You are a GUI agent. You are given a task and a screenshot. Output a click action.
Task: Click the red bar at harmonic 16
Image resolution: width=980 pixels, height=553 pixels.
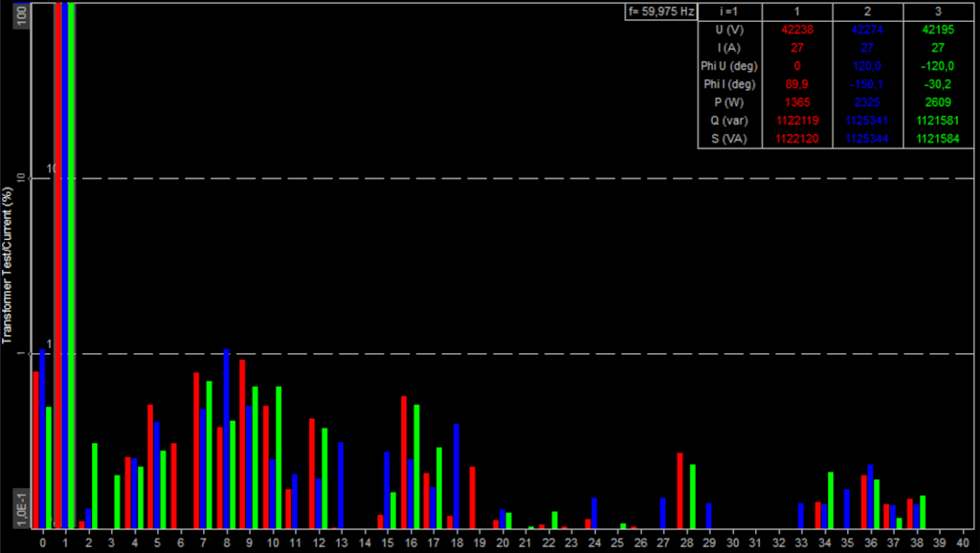point(404,462)
